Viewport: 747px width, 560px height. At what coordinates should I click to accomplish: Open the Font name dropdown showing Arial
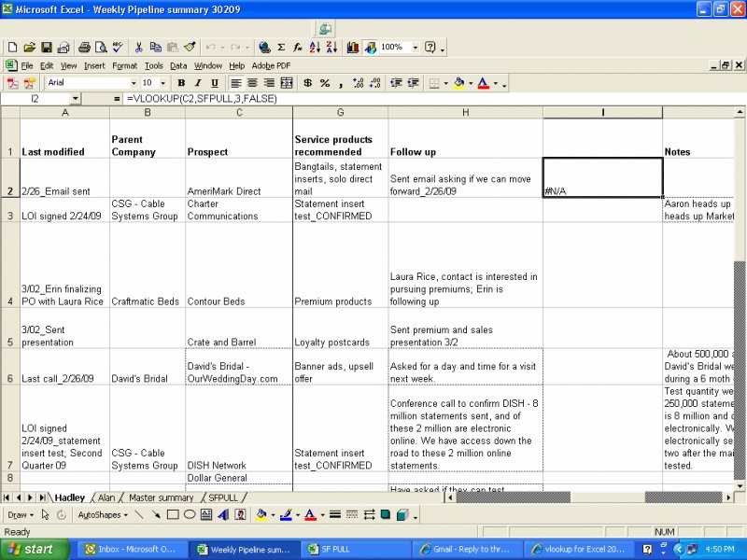pyautogui.click(x=134, y=83)
